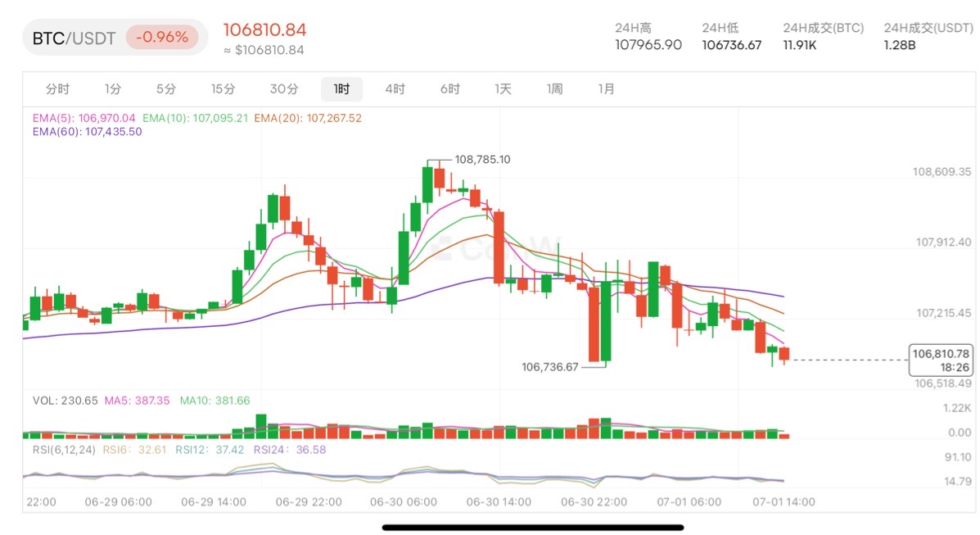Switch to the 30分 timeframe

coord(282,88)
